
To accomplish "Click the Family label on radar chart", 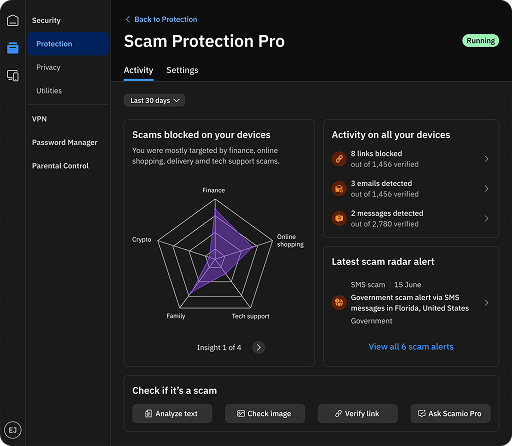I will (176, 316).
